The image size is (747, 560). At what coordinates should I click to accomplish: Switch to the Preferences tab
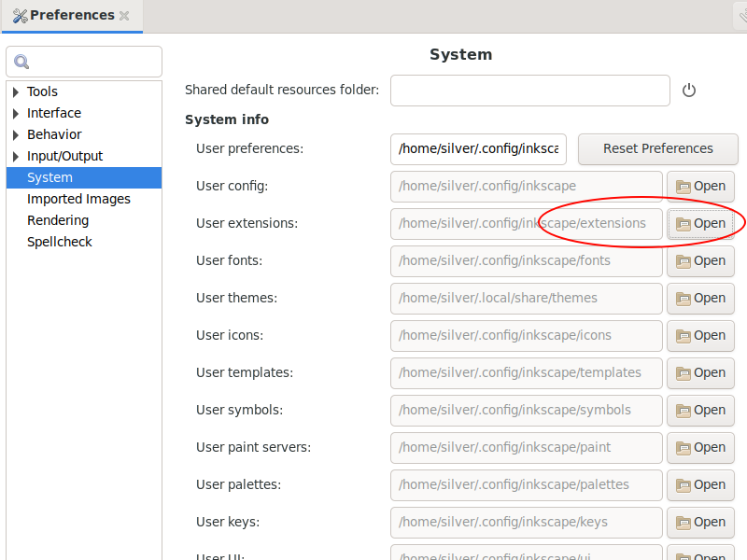coord(72,16)
